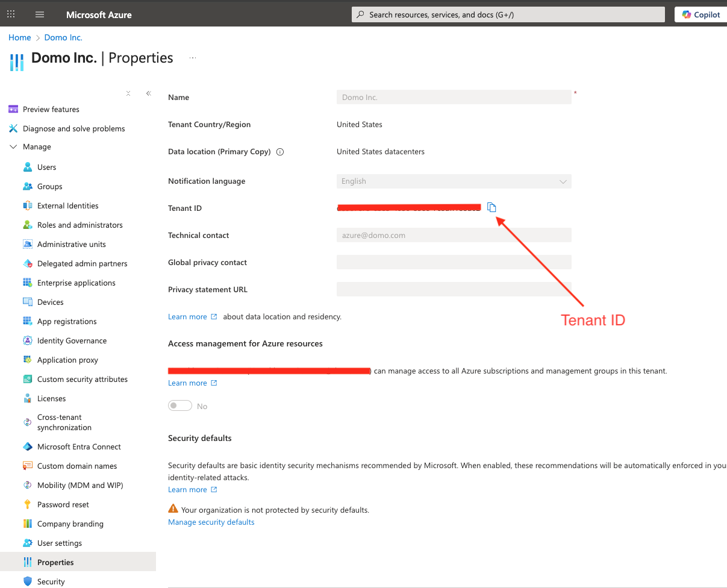
Task: Open the more options ellipsis near Properties title
Action: point(193,58)
